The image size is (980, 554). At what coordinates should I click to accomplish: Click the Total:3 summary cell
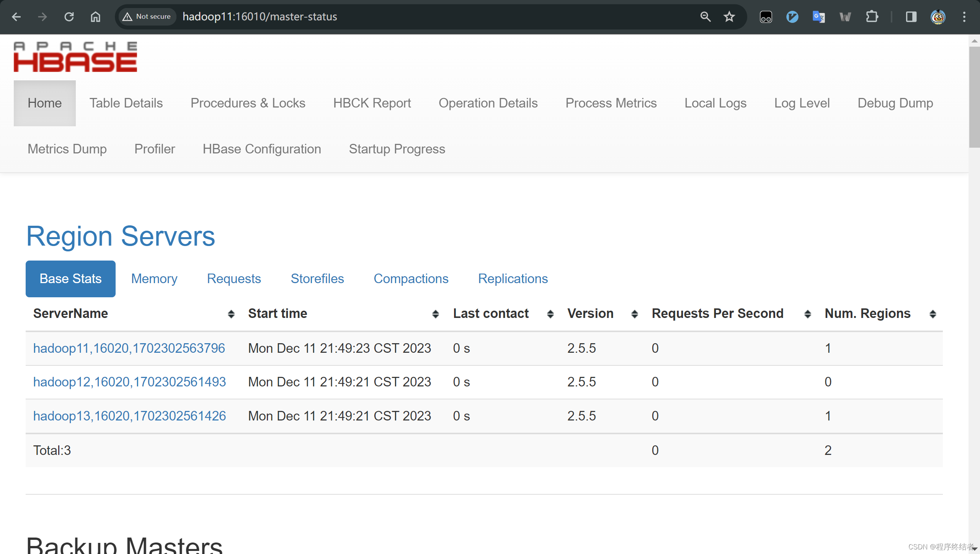52,450
